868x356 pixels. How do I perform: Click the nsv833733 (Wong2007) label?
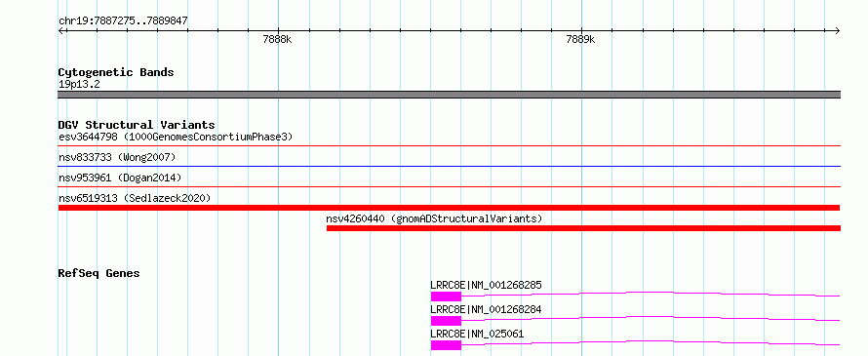(x=117, y=158)
